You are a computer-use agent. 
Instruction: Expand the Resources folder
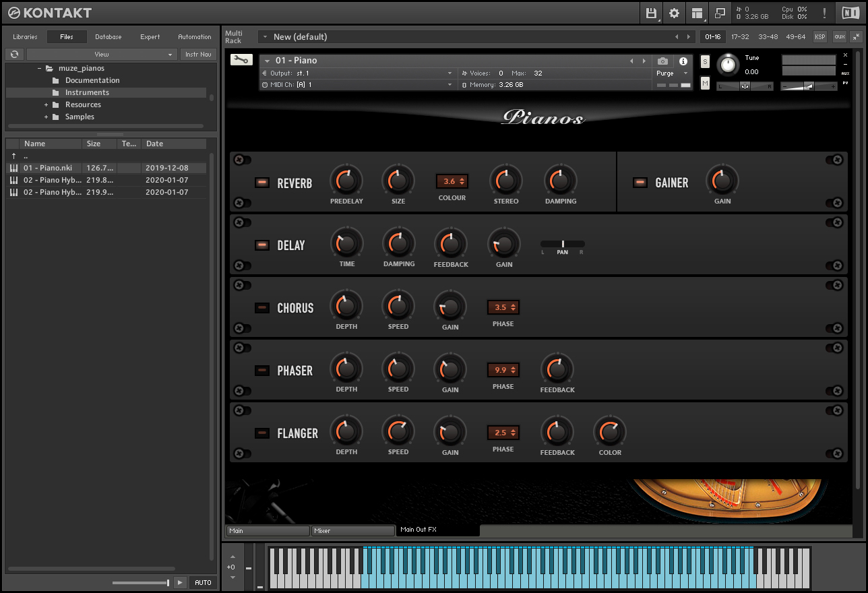pos(46,104)
